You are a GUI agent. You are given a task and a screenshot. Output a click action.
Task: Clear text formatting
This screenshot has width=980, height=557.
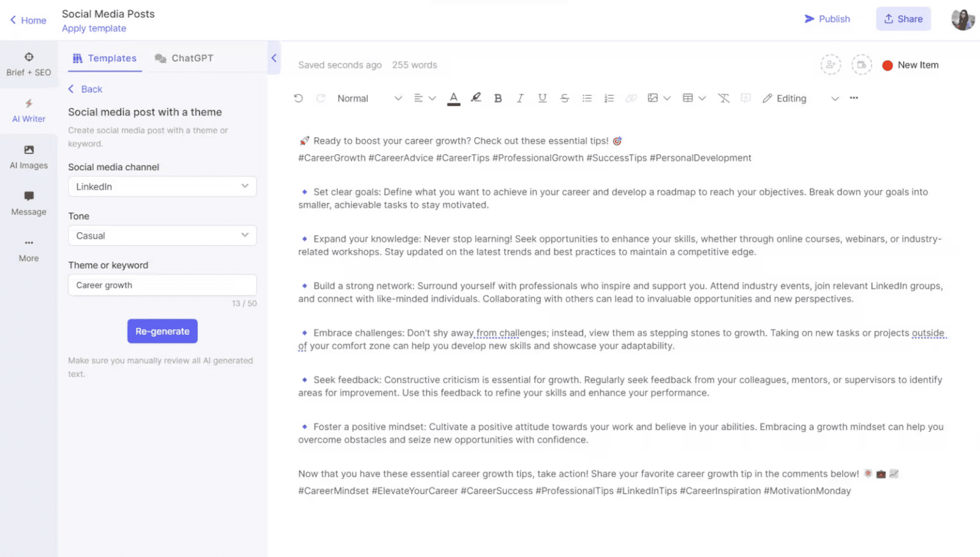coord(723,98)
